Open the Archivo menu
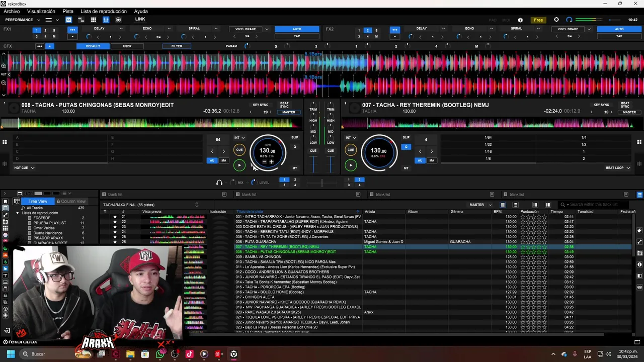This screenshot has width=644, height=362. pos(12,11)
